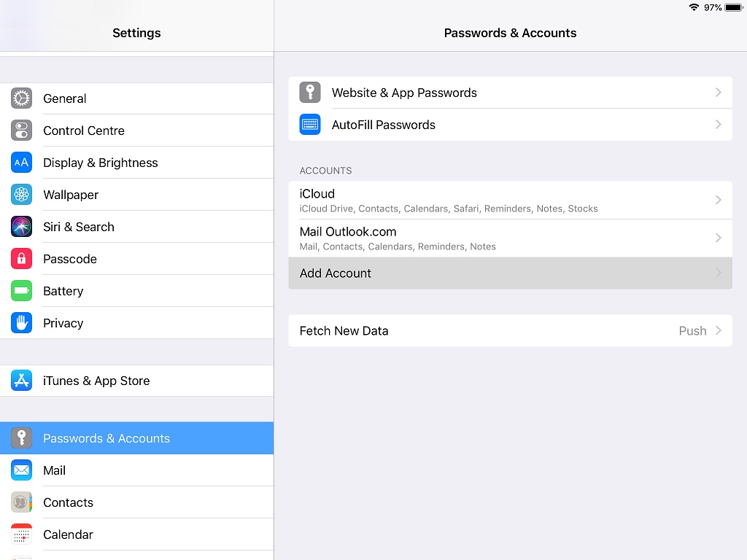Open General settings

[x=136, y=98]
